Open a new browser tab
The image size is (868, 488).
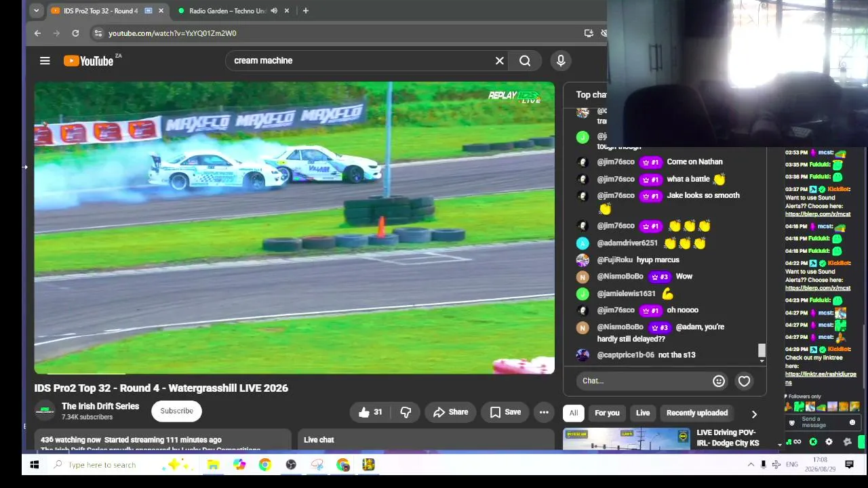pos(305,11)
